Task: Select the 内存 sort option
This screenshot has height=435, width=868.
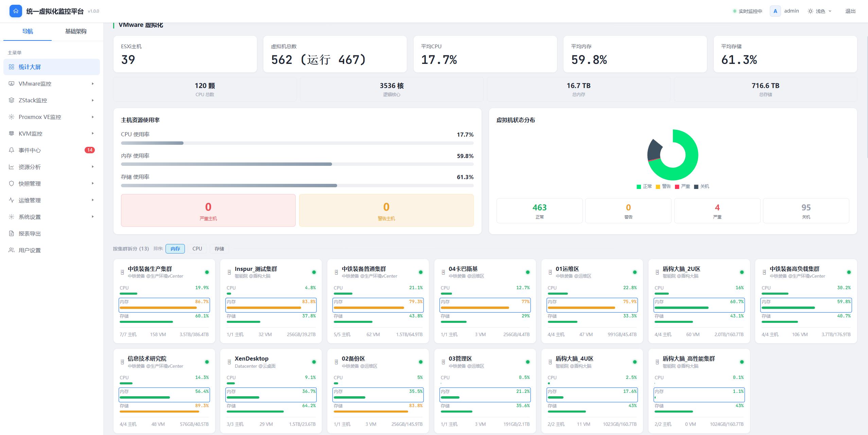Action: (175, 249)
